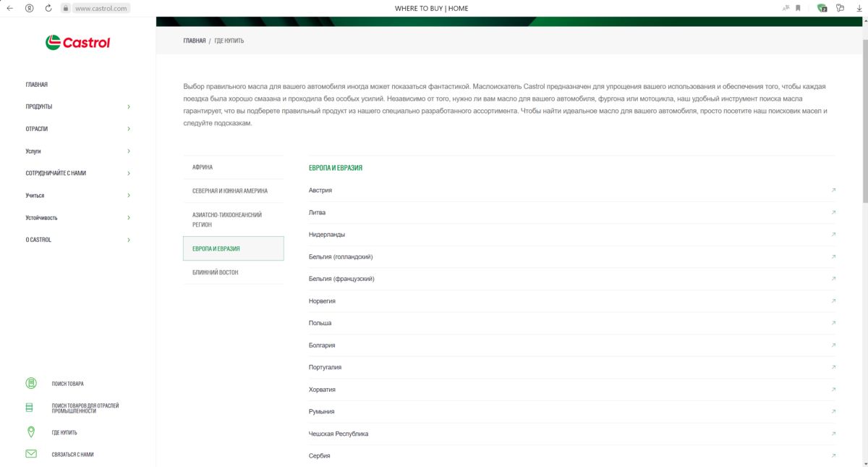The height and width of the screenshot is (467, 868).
Task: Click the Где купить map pin icon
Action: tap(31, 432)
